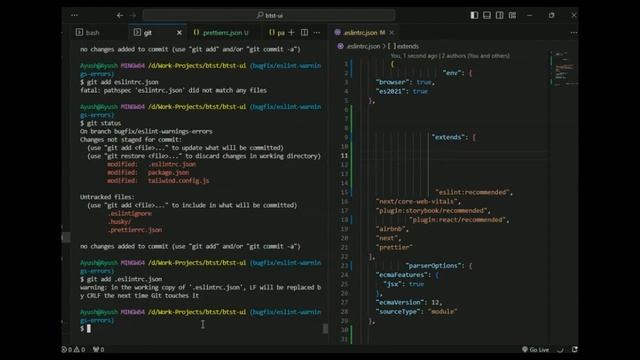Click the "extends" key in the editor
The width and height of the screenshot is (640, 360).
pos(448,137)
